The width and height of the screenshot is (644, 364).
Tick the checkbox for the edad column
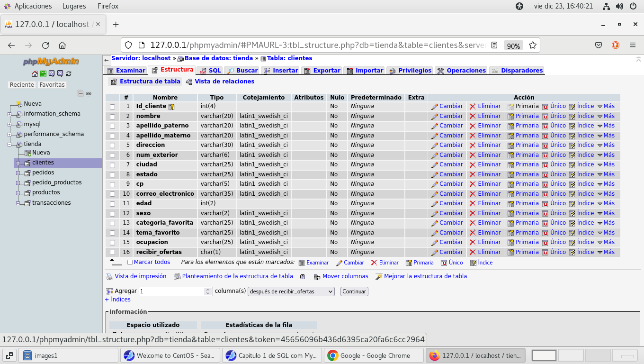pos(112,204)
